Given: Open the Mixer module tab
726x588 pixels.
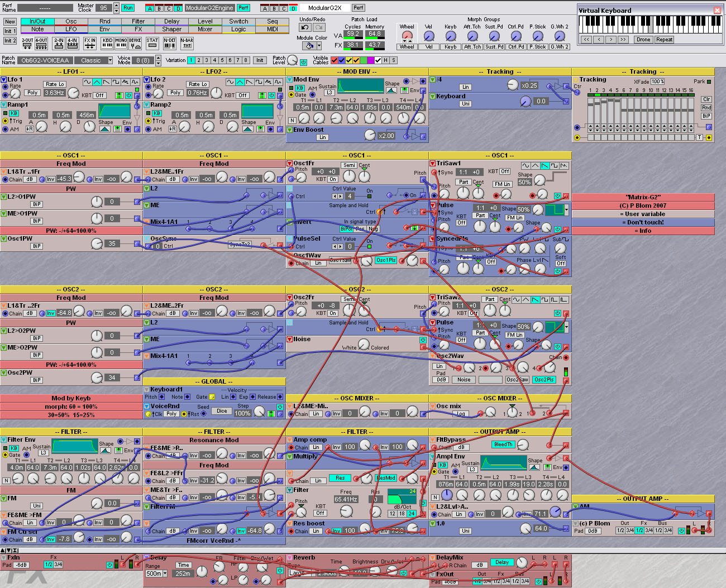Looking at the screenshot, I should point(205,29).
